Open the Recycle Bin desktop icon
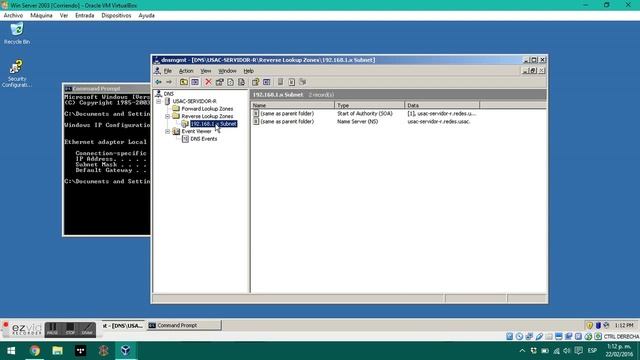Viewport: 640px width, 360px height. (x=17, y=33)
